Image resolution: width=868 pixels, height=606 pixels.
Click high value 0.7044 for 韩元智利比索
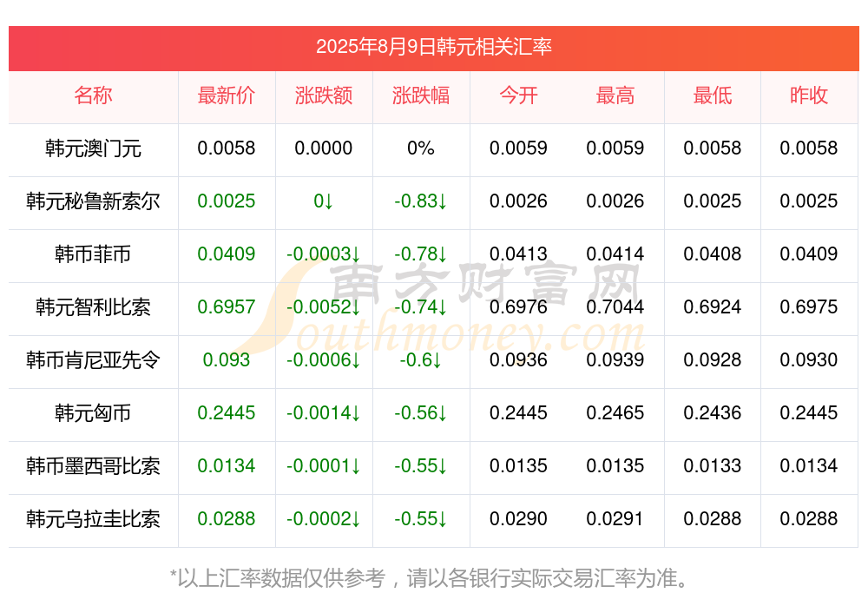615,306
